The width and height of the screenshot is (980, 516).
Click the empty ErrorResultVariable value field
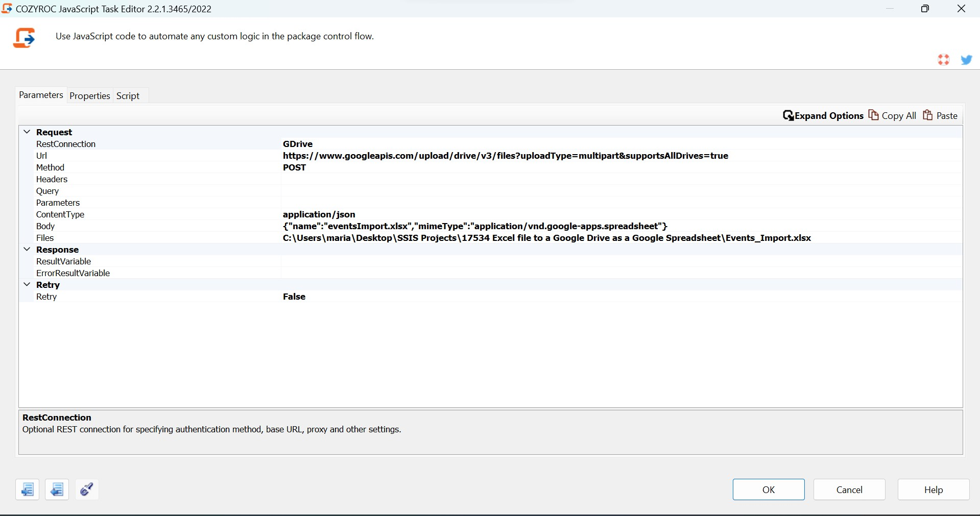tap(622, 273)
